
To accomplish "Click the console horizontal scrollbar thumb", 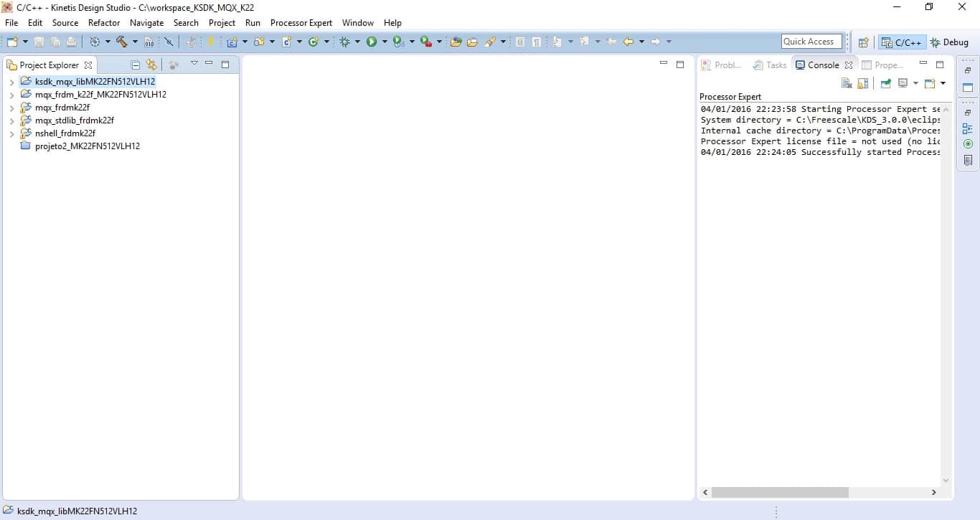I will click(780, 492).
